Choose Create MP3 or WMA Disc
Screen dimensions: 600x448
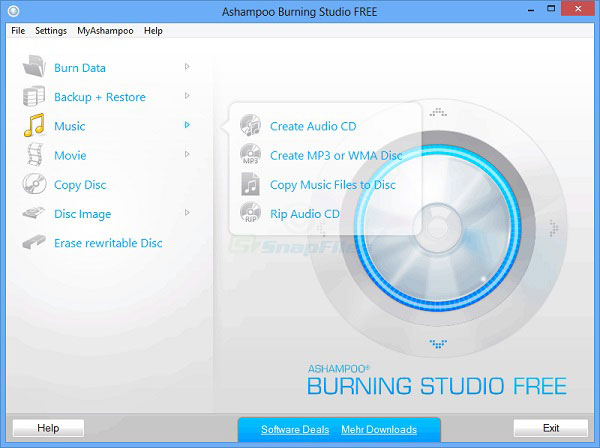click(335, 155)
